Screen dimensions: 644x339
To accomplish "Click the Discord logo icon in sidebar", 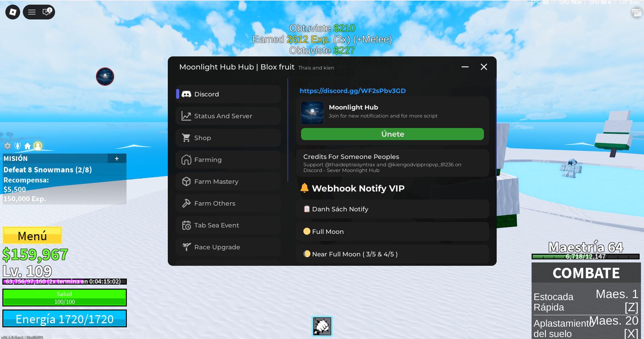I will coord(186,94).
